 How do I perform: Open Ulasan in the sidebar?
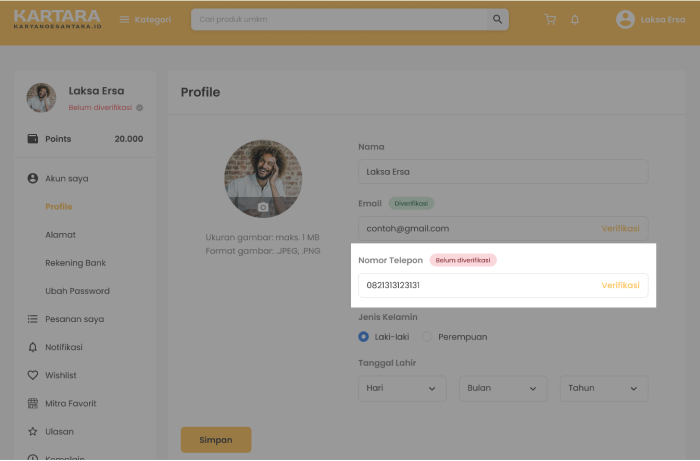[x=59, y=432]
